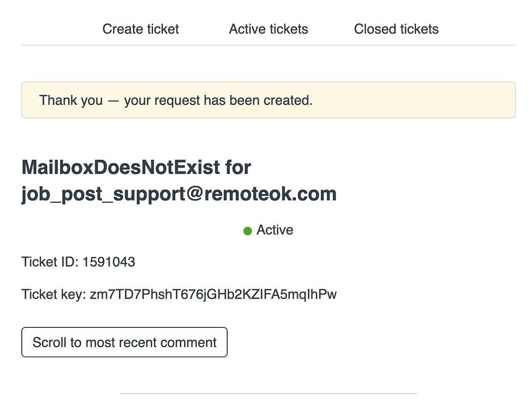
Task: Open the Create ticket tab
Action: tap(140, 29)
